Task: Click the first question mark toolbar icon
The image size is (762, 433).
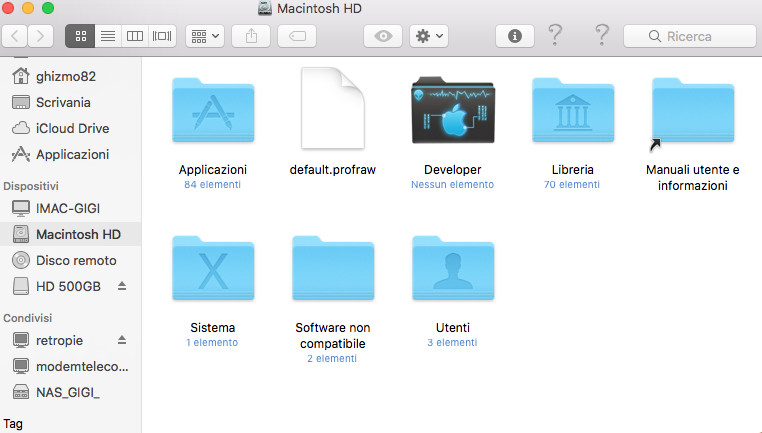Action: coord(555,35)
